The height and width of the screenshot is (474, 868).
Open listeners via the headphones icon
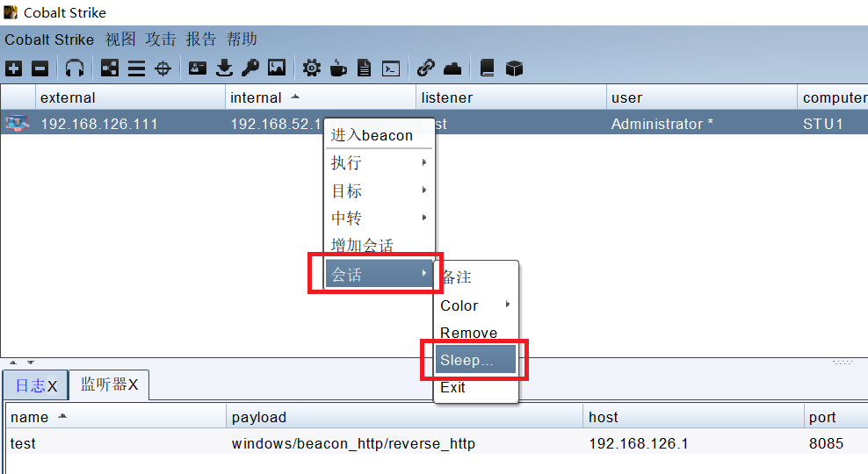coord(76,68)
